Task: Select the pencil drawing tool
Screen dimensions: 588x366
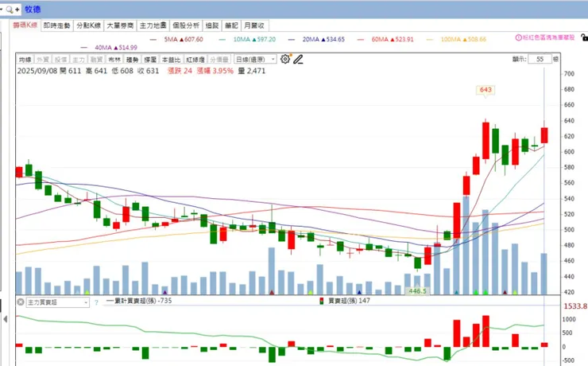Action: (x=298, y=60)
